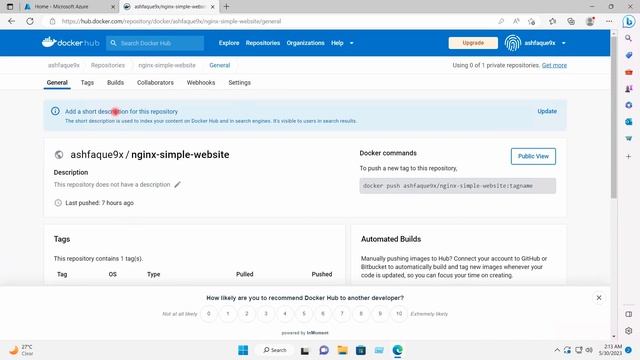Click the fingerprint avatar in Docker header
Viewport: 640px width, 360px height.
point(513,43)
